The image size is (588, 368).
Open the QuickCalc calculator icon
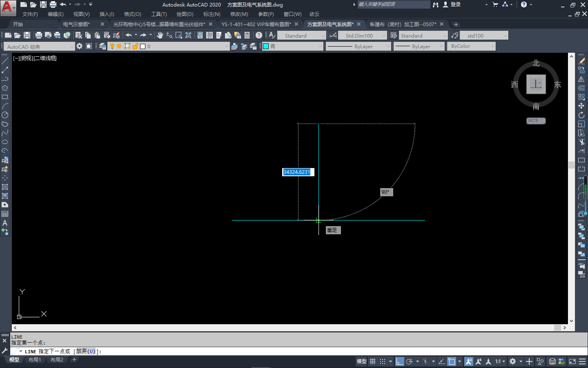point(247,35)
